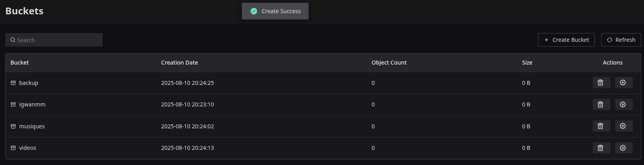This screenshot has height=165, width=644.
Task: Refresh the bucket list
Action: click(621, 40)
